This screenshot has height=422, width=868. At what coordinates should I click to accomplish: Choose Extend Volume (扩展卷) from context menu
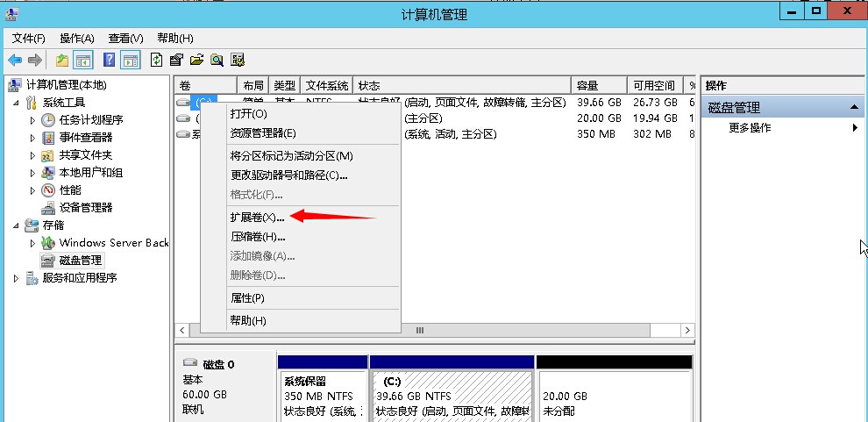256,217
